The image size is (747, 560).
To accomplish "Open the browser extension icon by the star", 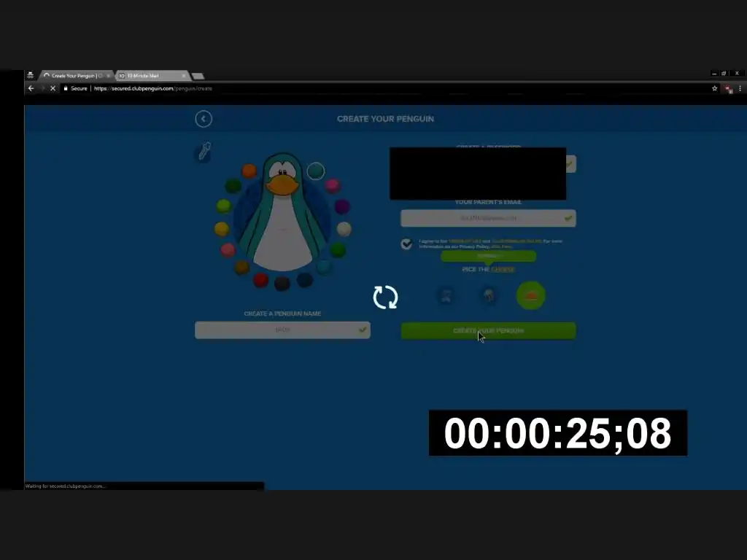I will 728,89.
